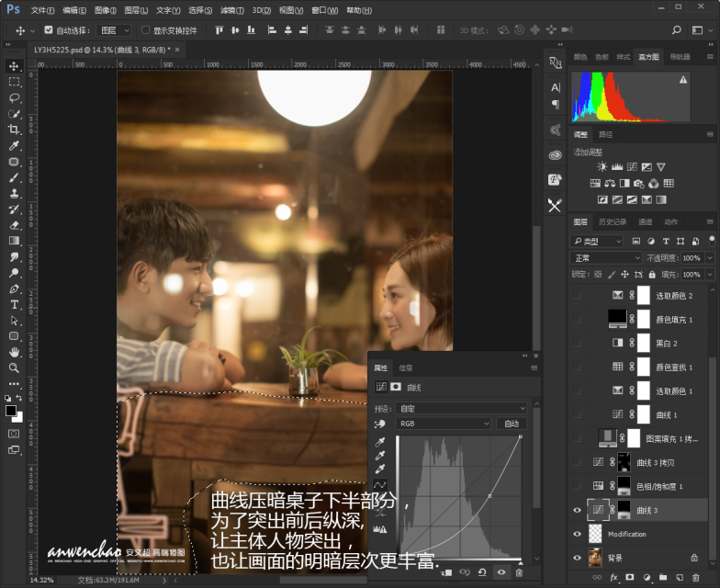Show the 颜色填充 1 layer

pyautogui.click(x=577, y=320)
